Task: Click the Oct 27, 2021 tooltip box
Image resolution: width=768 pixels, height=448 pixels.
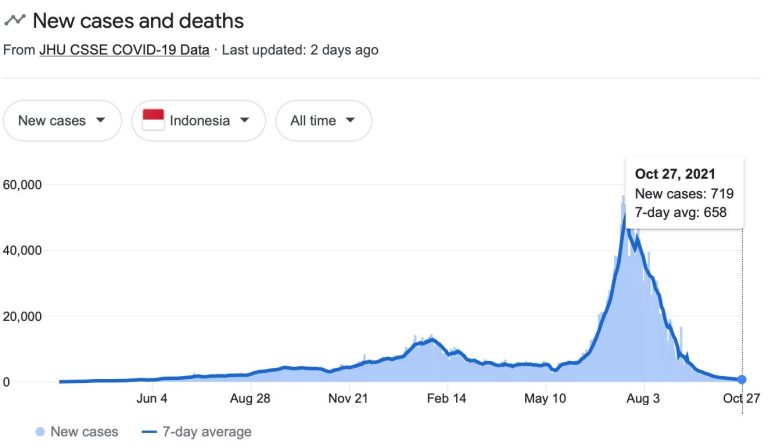Action: [x=683, y=192]
